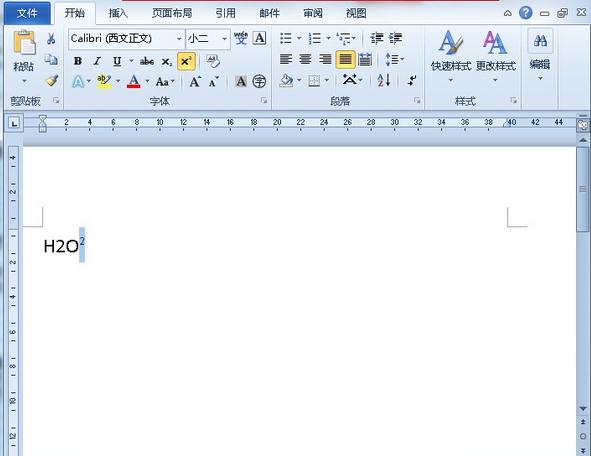Click the Cut scissors icon

(51, 38)
